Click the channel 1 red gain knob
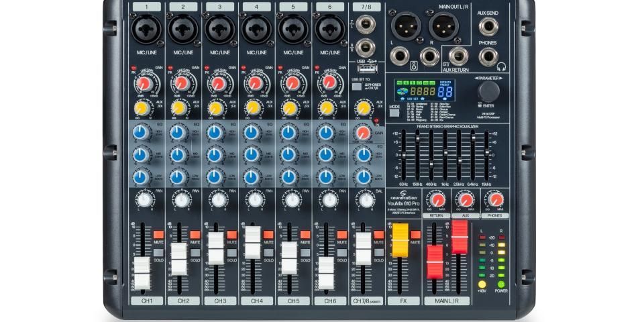Viewport: 644px width, 322px height. [143, 84]
